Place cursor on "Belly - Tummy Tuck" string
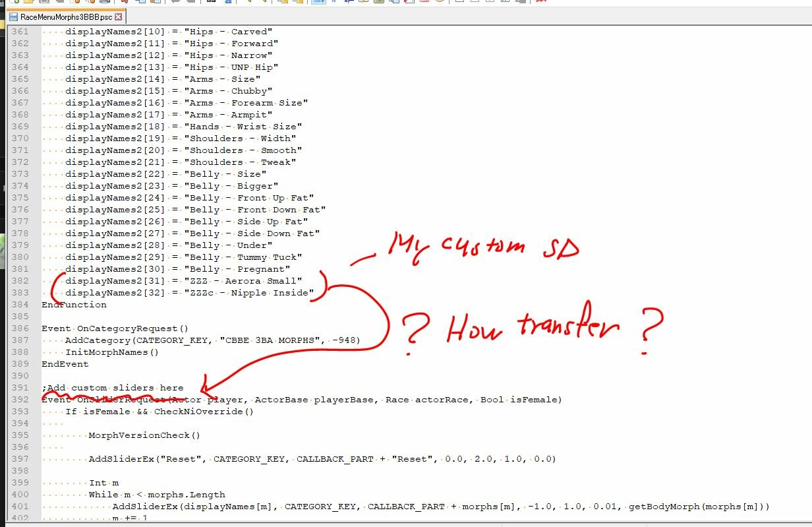 pos(243,257)
